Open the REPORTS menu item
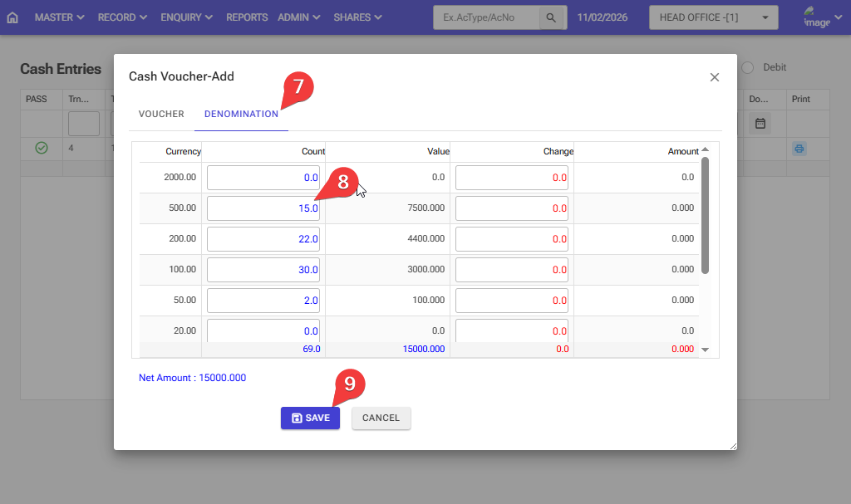Viewport: 851px width, 504px height. coord(247,17)
